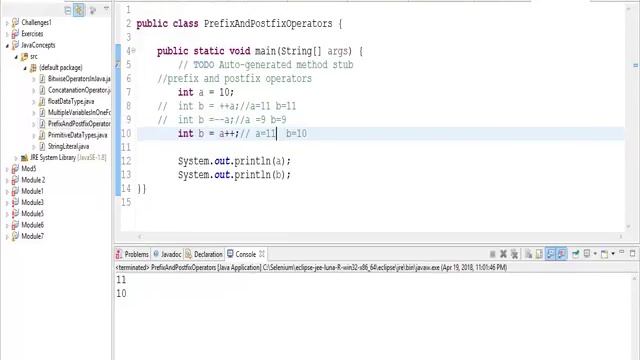
Task: Click the Module7 project icon
Action: tap(15, 236)
